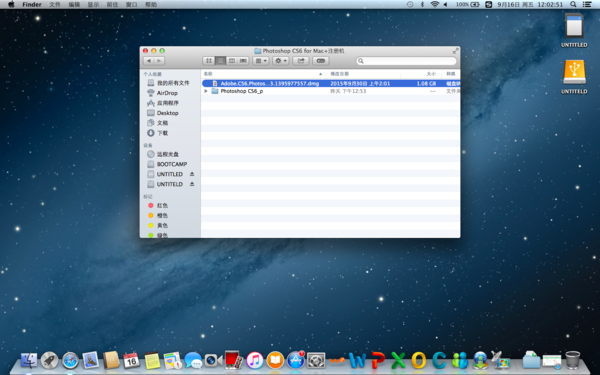This screenshot has width=600, height=375.
Task: Switch Finder window to list view
Action: (220, 61)
